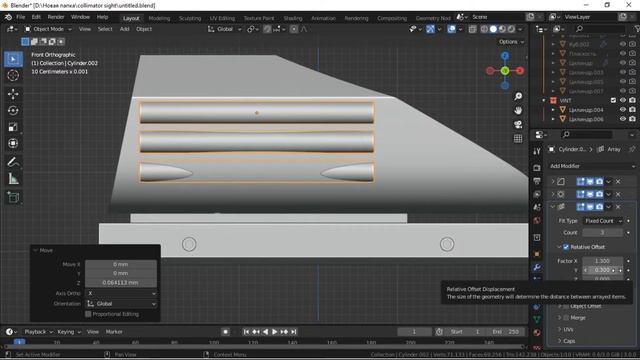The image size is (640, 360).
Task: Open the Orientation Global dropdown in Move panel
Action: 121,304
